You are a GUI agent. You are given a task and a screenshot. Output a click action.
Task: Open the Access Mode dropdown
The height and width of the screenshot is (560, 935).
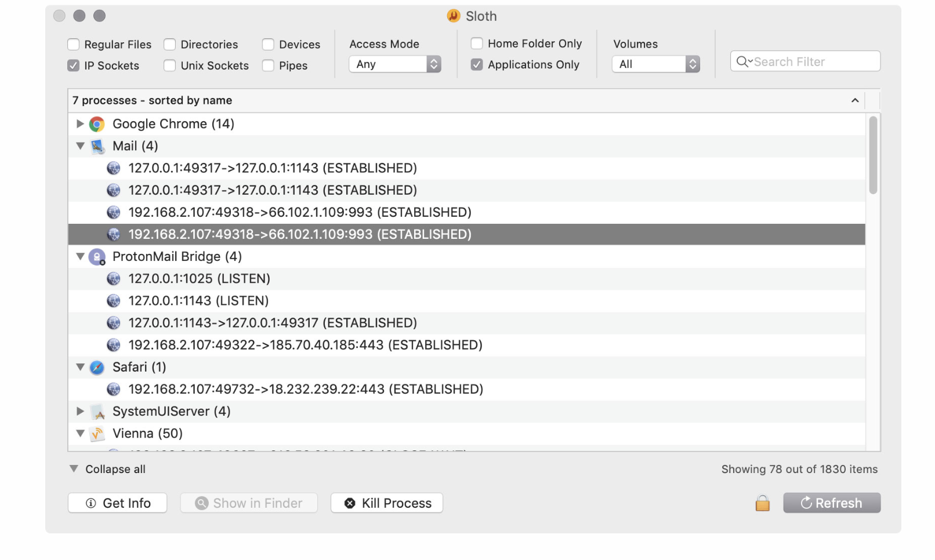(395, 64)
